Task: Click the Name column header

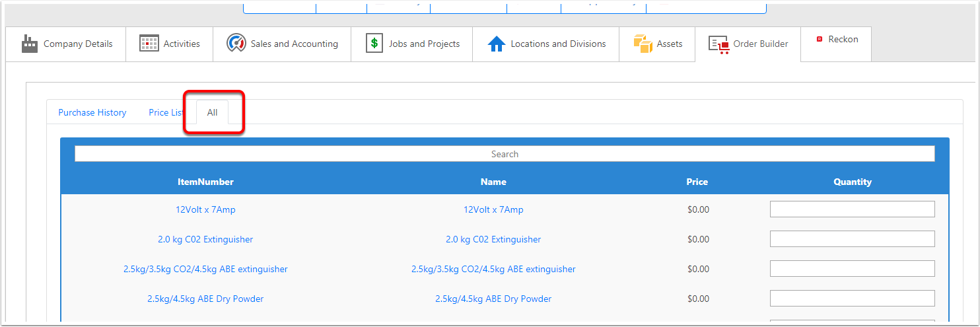Action: point(493,182)
